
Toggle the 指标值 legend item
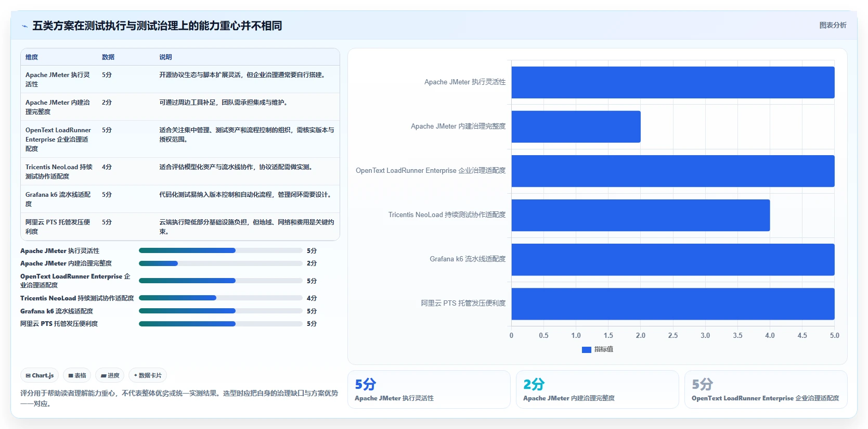point(597,349)
